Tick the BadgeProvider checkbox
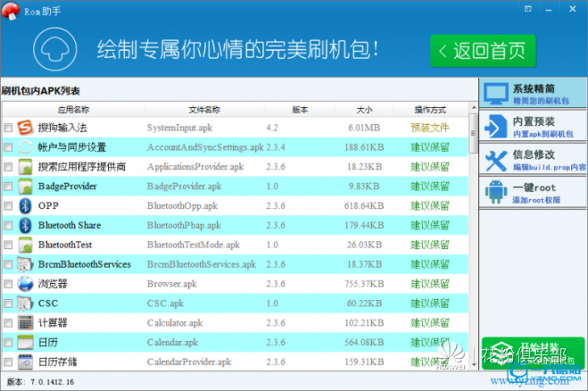This screenshot has width=588, height=391. click(x=8, y=187)
